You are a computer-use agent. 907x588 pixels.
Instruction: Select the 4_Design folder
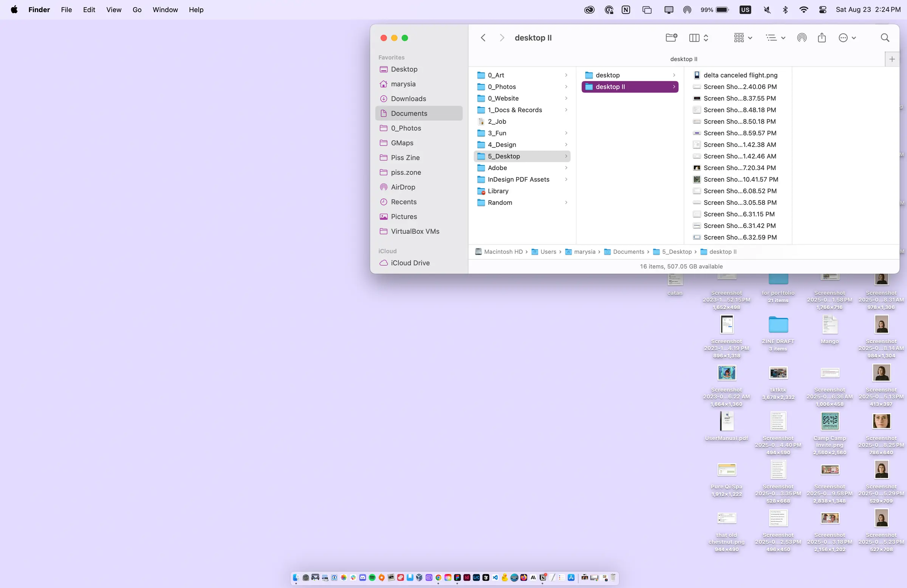pos(502,145)
